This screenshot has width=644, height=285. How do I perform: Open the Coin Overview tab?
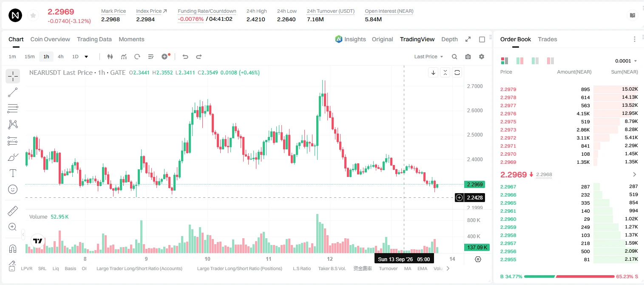pyautogui.click(x=50, y=39)
